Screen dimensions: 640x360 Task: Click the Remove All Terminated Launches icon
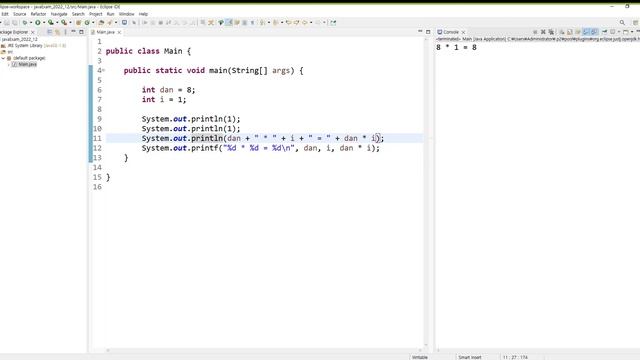pyautogui.click(x=551, y=32)
